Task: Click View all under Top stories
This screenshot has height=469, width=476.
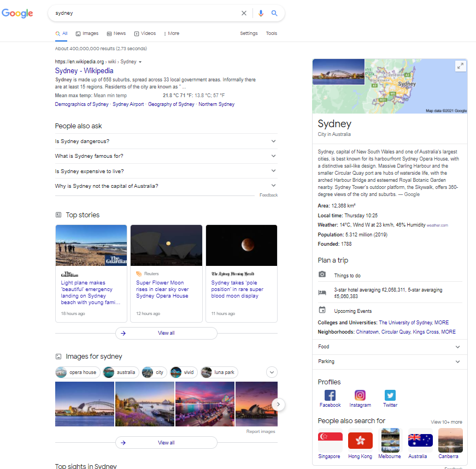Action: pos(166,333)
